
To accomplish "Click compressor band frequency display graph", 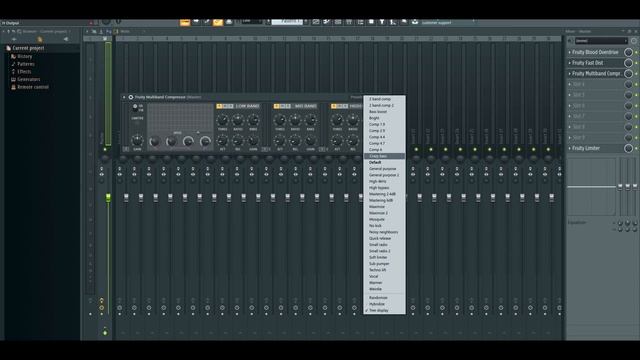I will (180, 118).
